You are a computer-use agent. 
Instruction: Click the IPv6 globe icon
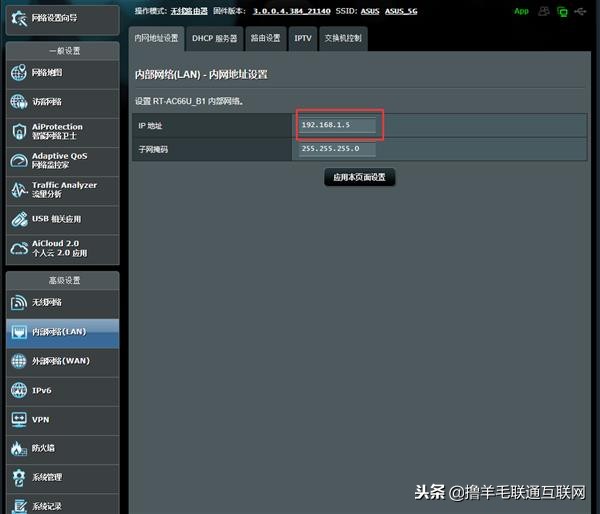[19, 390]
